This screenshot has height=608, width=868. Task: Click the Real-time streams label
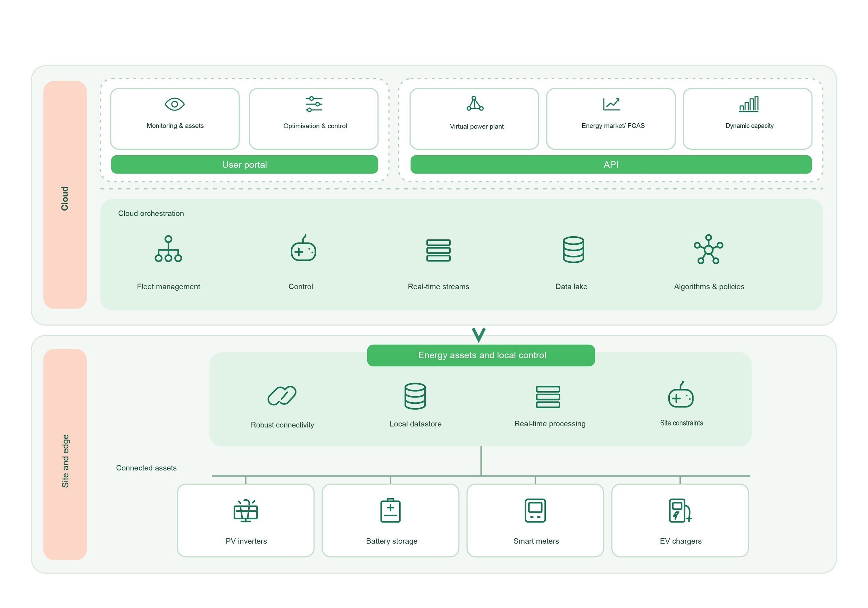pos(438,286)
